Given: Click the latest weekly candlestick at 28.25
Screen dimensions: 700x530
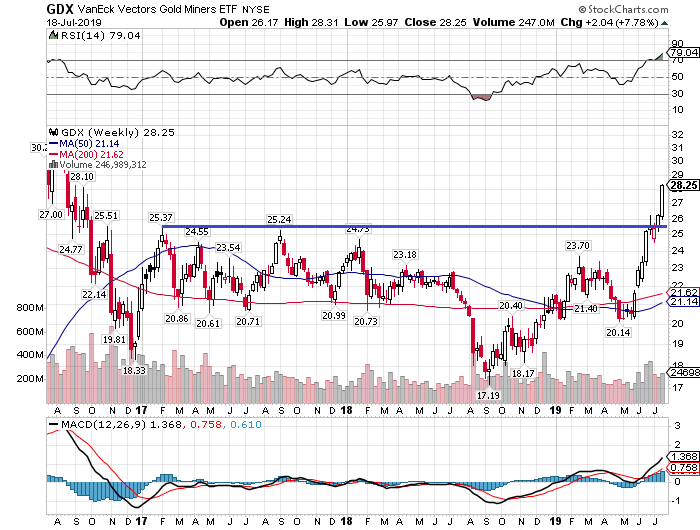Looking at the screenshot, I should 662,201.
